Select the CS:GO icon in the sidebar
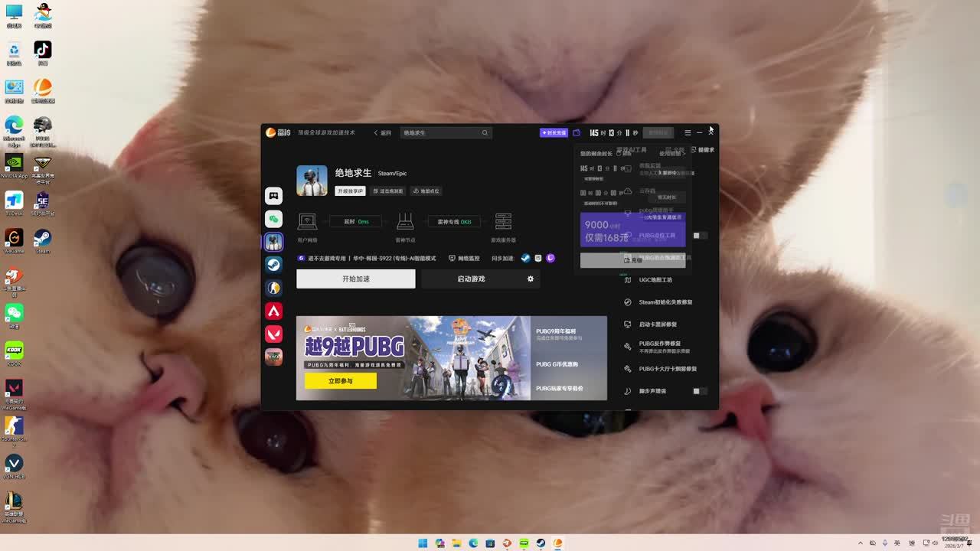 coord(273,288)
